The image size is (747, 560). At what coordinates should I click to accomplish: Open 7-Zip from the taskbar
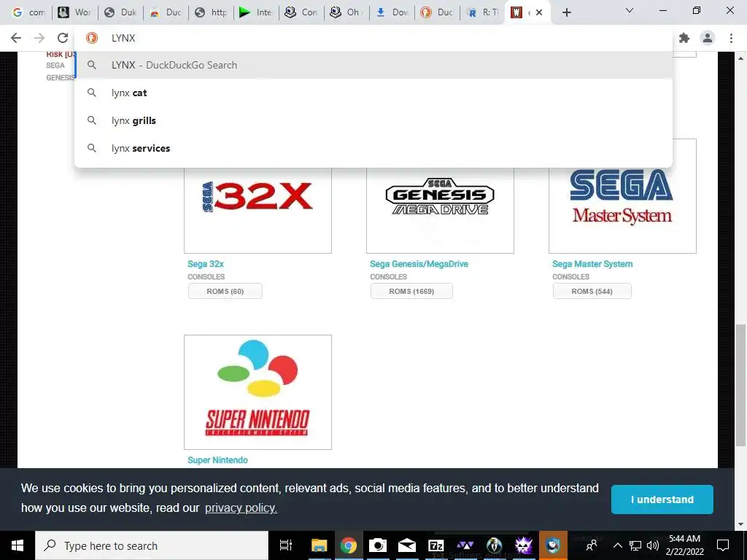coord(436,545)
